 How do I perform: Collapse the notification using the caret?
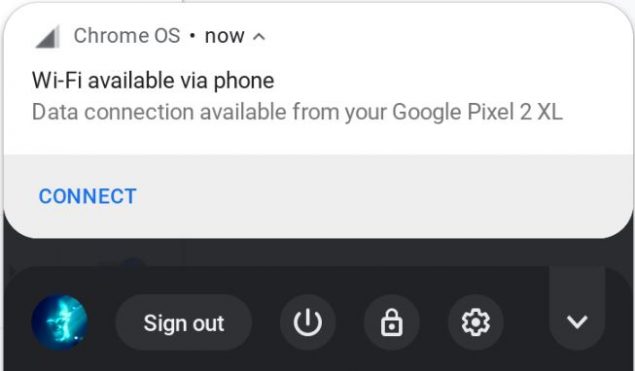(x=259, y=37)
